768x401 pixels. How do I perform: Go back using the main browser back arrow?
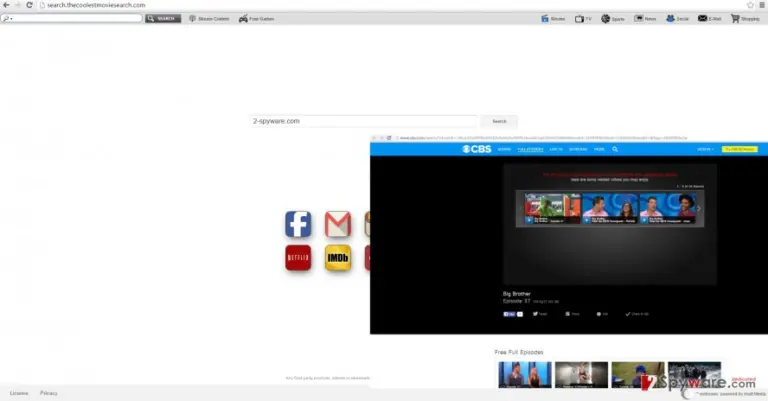[6, 5]
